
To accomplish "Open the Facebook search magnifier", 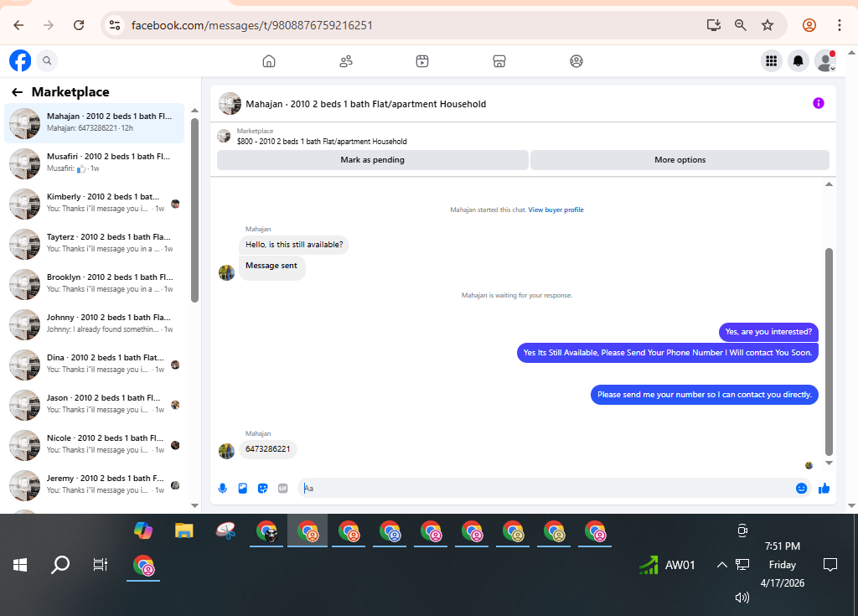I will 47,61.
